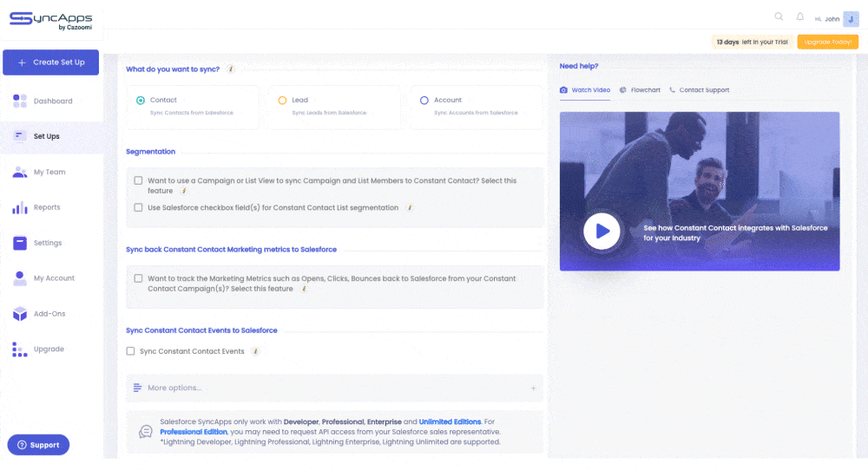Screen dimensions: 868x470
Task: Enable Campaign or List View sync checkbox
Action: (x=138, y=180)
